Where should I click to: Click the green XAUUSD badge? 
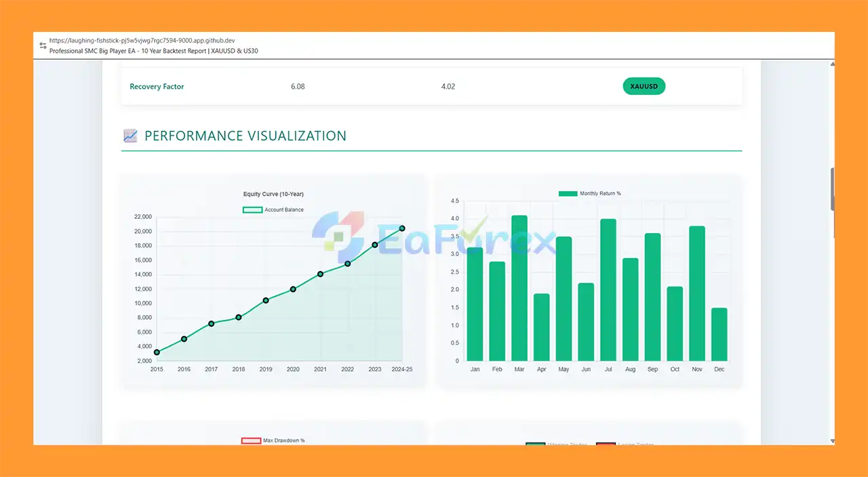pos(644,87)
